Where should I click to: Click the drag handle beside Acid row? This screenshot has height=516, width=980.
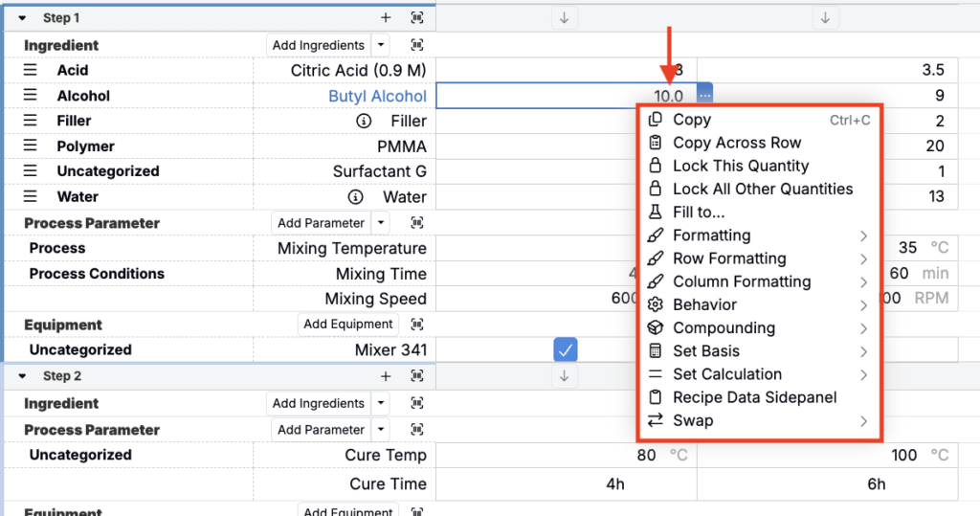[x=30, y=70]
